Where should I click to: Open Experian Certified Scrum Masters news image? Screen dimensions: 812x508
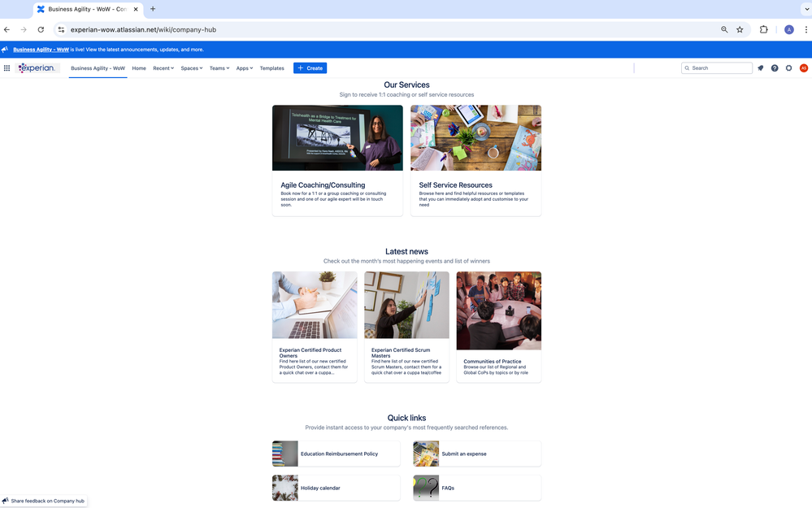coord(406,305)
